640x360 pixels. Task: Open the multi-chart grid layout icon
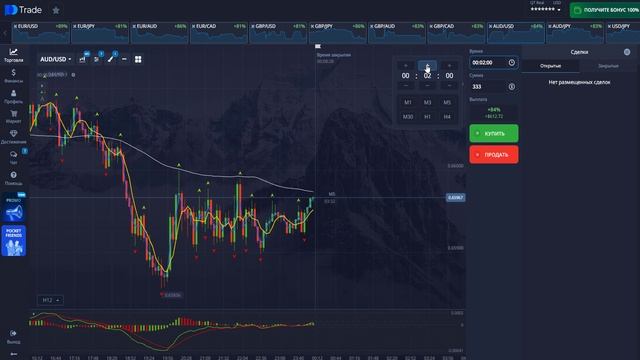click(x=138, y=59)
